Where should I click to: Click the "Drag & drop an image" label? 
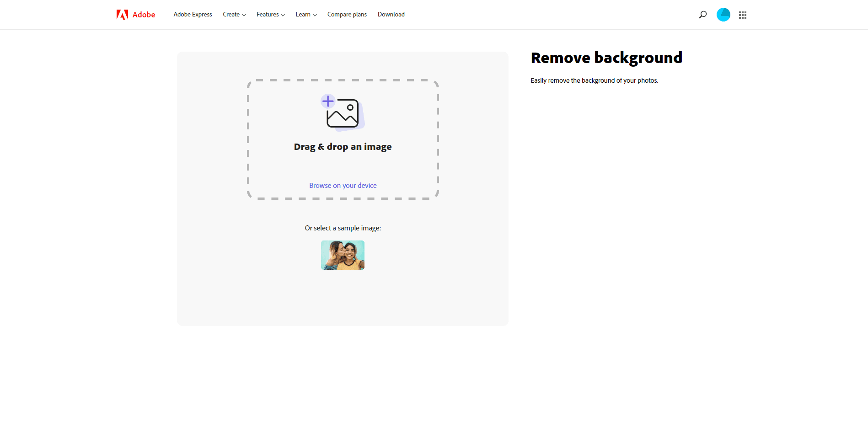pos(343,146)
